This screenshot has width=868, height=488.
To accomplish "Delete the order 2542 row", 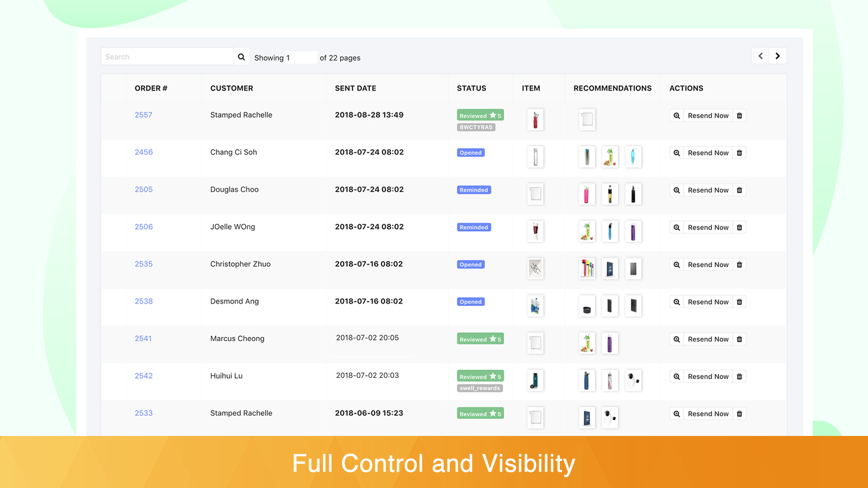I will click(x=739, y=377).
